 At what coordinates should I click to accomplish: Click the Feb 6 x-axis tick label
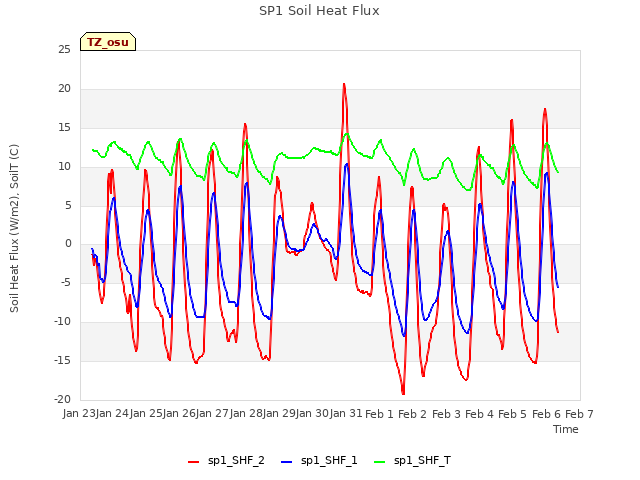tap(546, 414)
